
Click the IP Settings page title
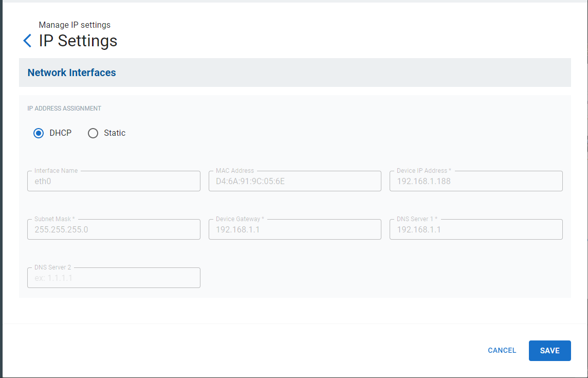click(x=78, y=41)
